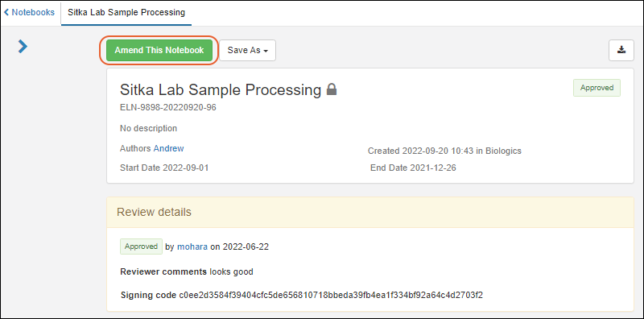Click the Sitka Lab Sample Processing heading

221,89
